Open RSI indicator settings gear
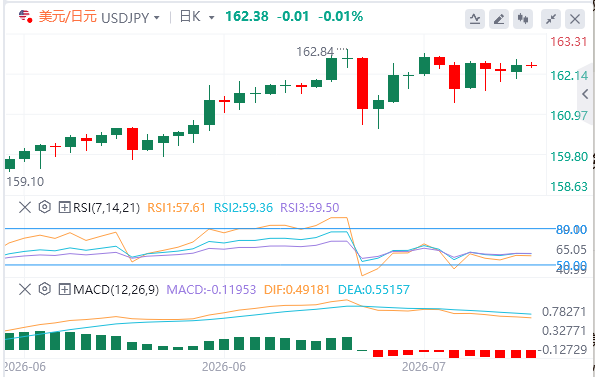The image size is (595, 377). click(44, 207)
